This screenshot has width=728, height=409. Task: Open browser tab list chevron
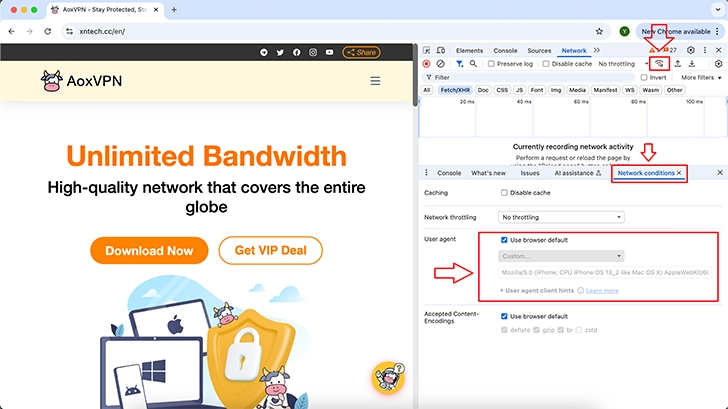click(717, 9)
